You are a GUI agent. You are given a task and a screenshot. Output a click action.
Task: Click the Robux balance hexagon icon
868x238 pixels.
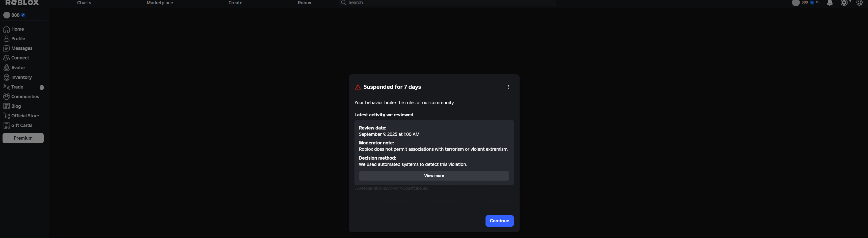point(844,3)
